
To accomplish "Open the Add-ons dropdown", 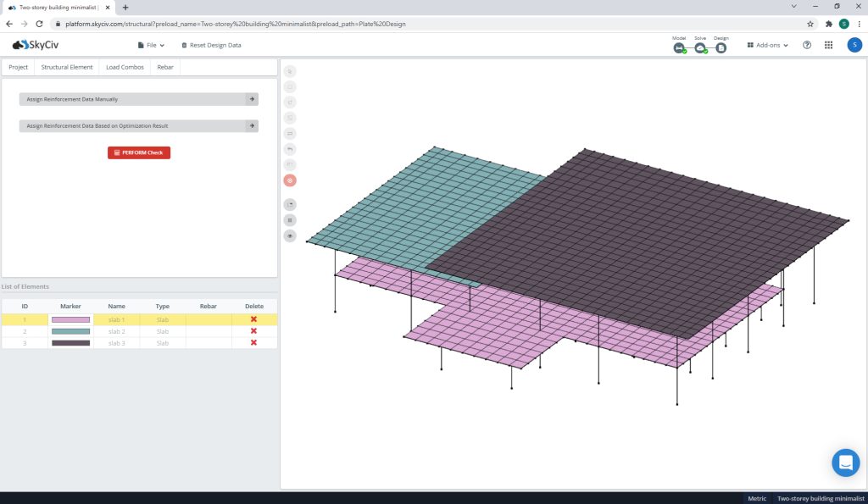I will pyautogui.click(x=768, y=45).
